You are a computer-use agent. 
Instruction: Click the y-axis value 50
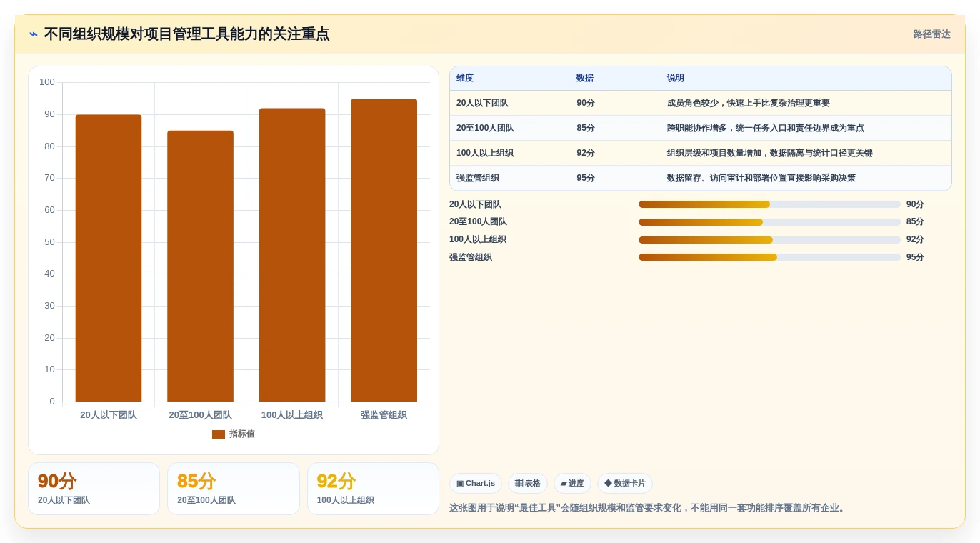[49, 242]
